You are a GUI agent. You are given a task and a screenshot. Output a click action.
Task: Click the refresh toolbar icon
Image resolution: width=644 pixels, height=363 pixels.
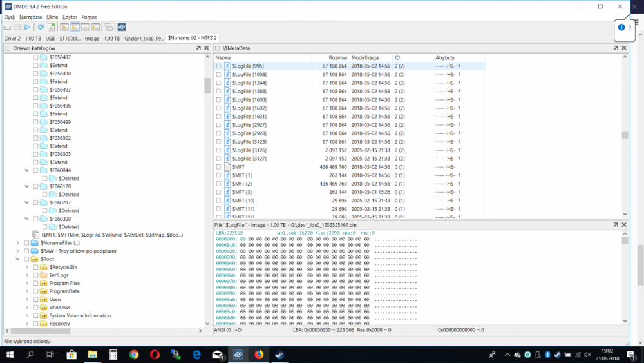(x=41, y=27)
